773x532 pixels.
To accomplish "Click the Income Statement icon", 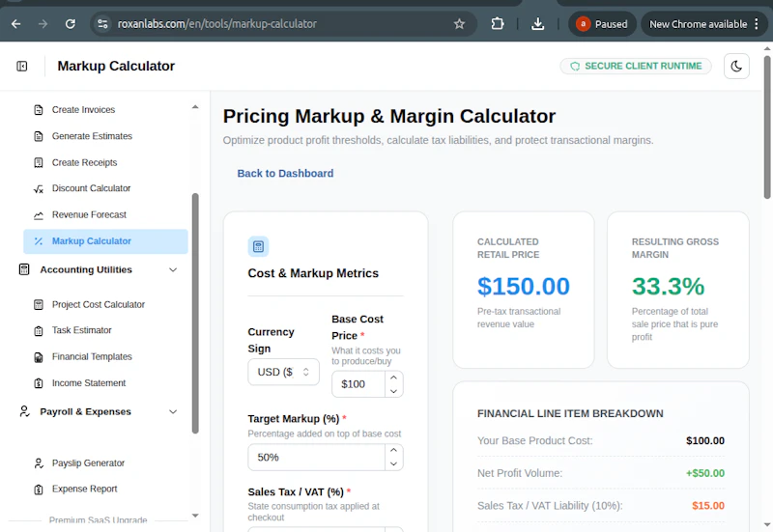I will [x=39, y=383].
